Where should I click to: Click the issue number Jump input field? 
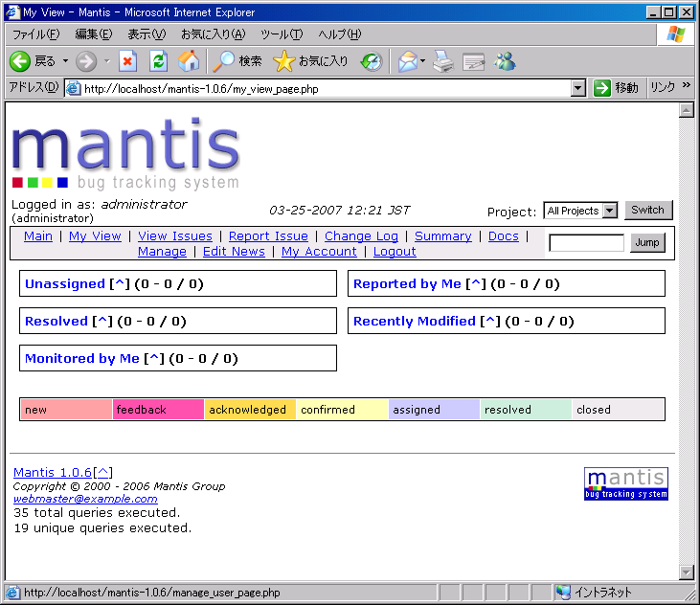(x=587, y=243)
